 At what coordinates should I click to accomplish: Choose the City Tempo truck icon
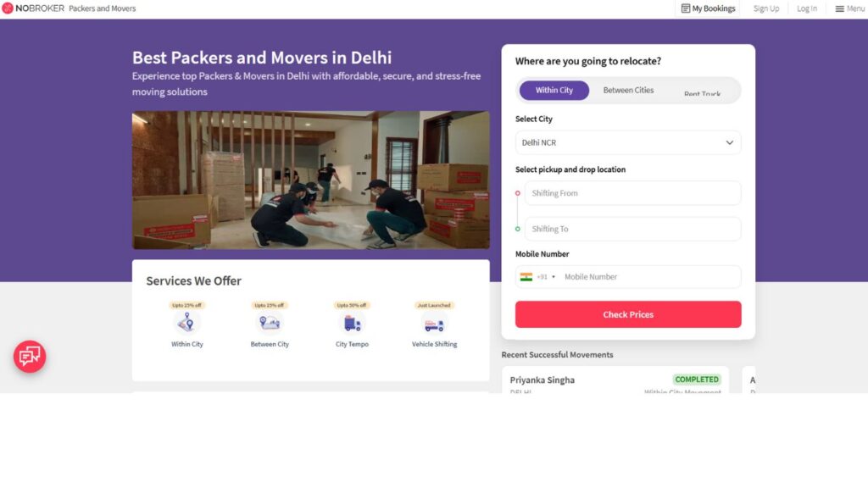tap(352, 323)
